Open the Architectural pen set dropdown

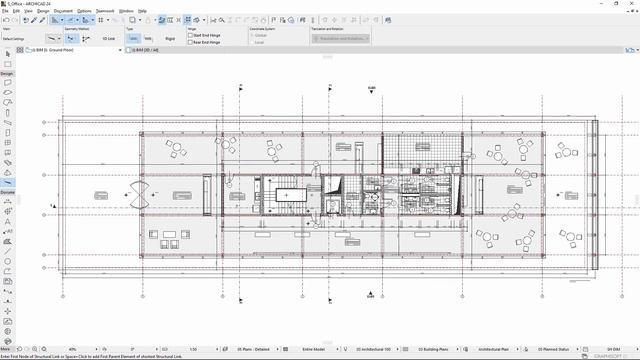pos(397,349)
